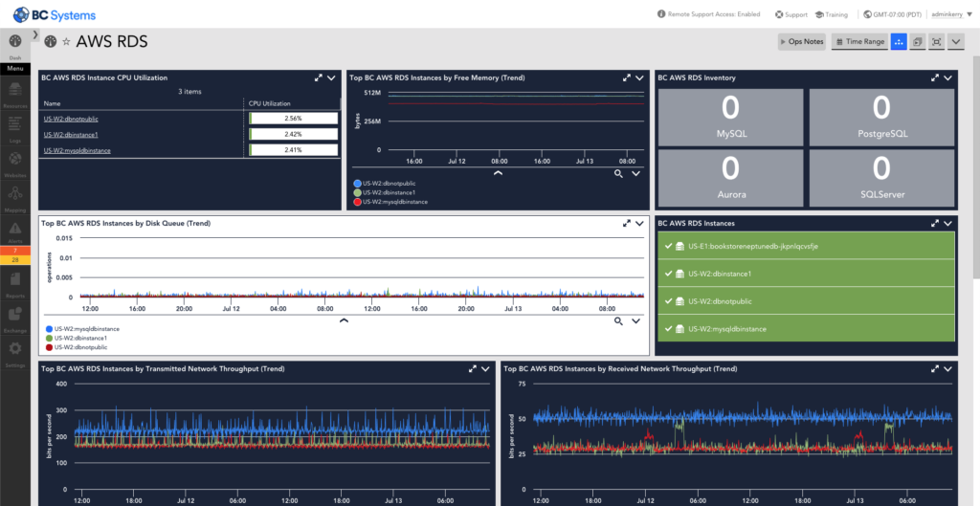The width and height of the screenshot is (980, 506).
Task: Click the Time Range button
Action: [x=860, y=42]
